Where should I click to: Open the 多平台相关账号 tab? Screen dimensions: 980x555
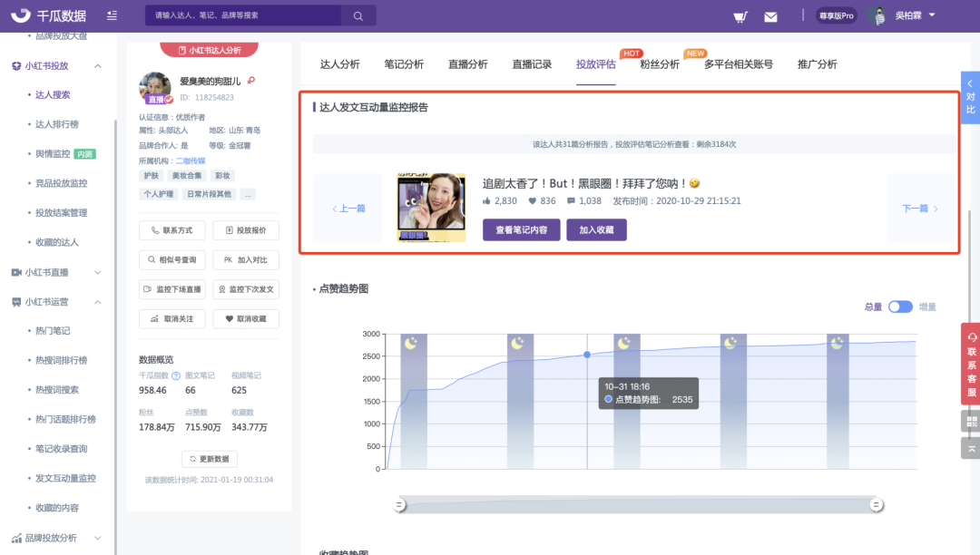(738, 64)
